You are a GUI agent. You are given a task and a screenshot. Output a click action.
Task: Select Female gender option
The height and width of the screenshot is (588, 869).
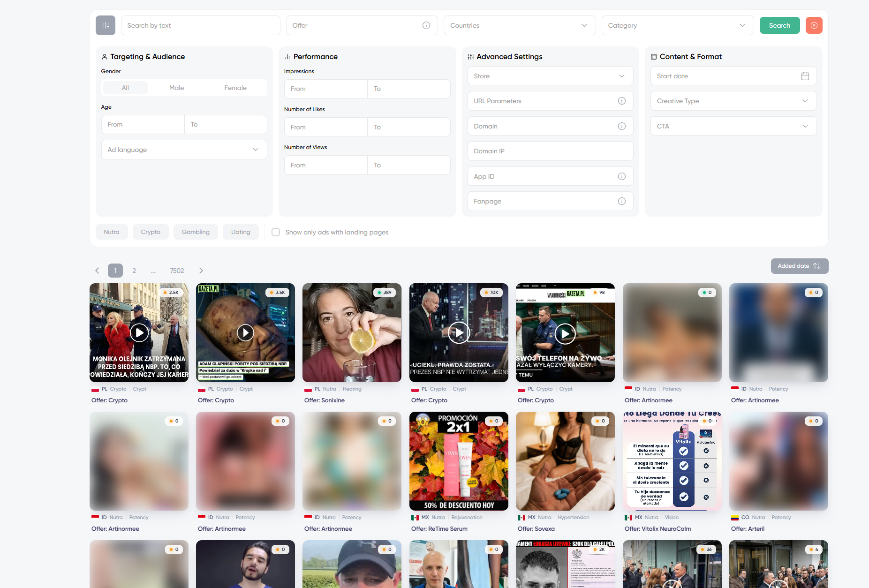(235, 88)
